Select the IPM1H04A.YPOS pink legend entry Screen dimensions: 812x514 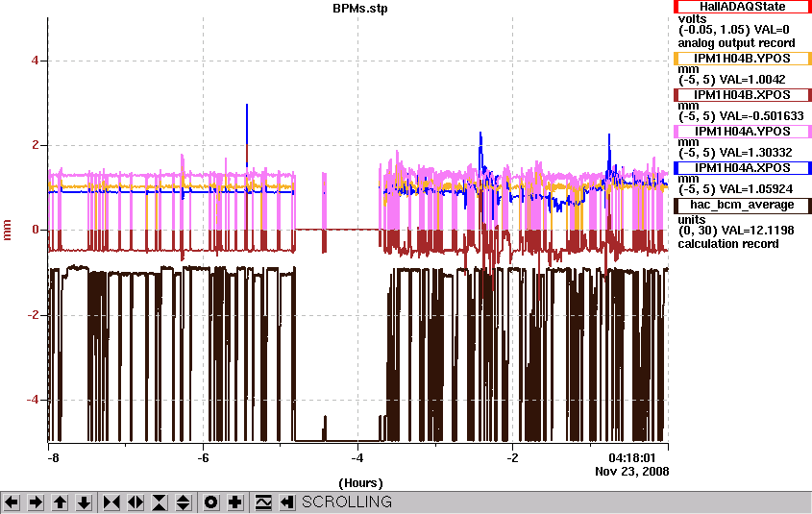tap(742, 132)
